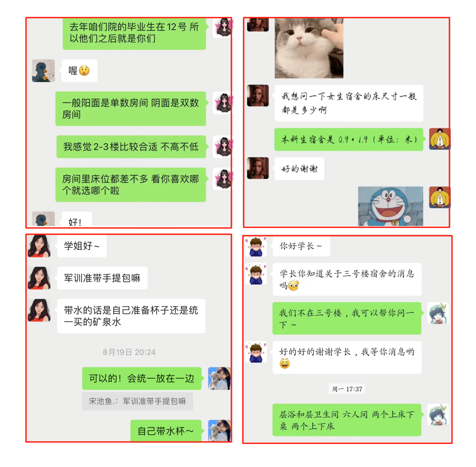Tap red-haired woman avatar next to 好的谢谢
The image size is (476, 467).
coord(258,168)
